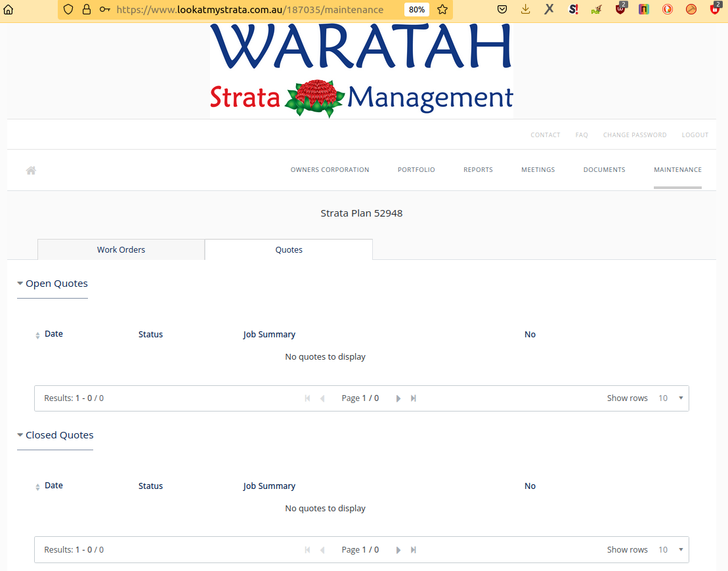Click 'Page 1 / 0' in Closed Quotes pager
The height and width of the screenshot is (571, 728).
coord(360,550)
